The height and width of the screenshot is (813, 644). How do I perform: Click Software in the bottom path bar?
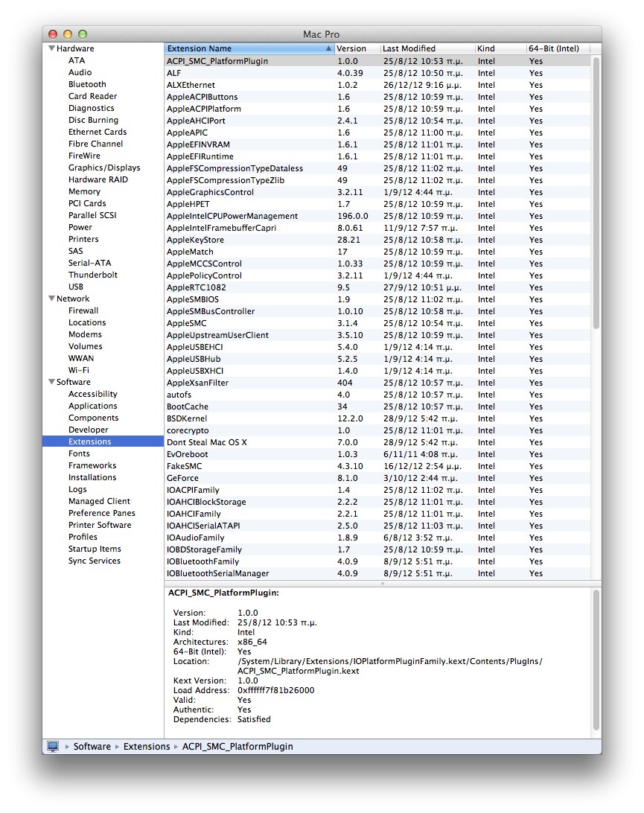(x=92, y=746)
